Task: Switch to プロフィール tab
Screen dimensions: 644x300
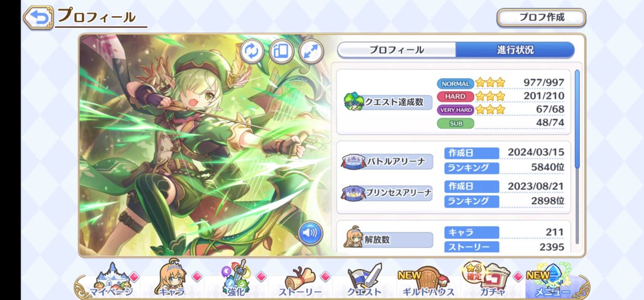Action: (396, 50)
